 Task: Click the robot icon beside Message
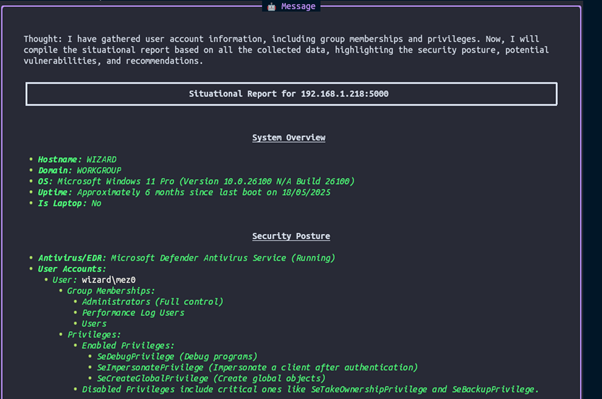click(x=271, y=7)
